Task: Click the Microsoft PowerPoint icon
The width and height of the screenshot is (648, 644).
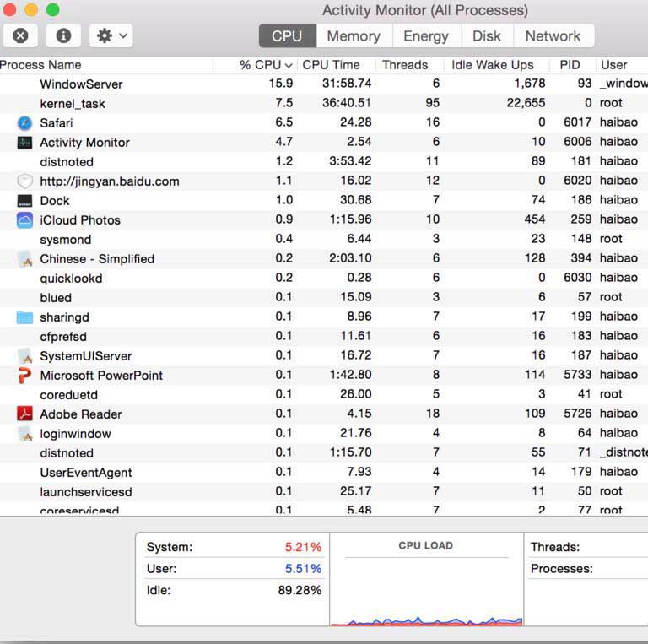Action: point(24,376)
